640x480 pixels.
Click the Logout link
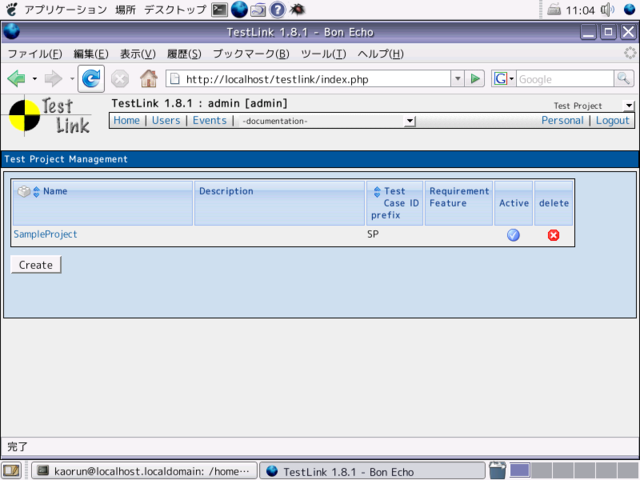(x=612, y=120)
